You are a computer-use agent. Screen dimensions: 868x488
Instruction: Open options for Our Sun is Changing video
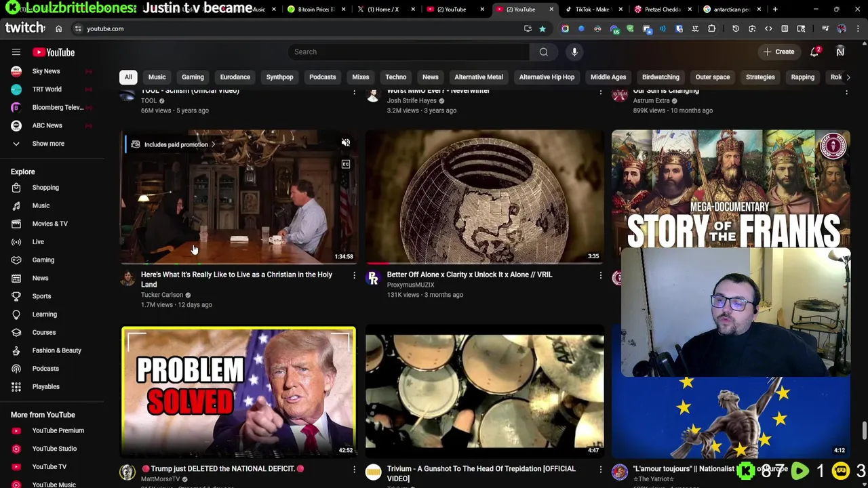point(846,91)
